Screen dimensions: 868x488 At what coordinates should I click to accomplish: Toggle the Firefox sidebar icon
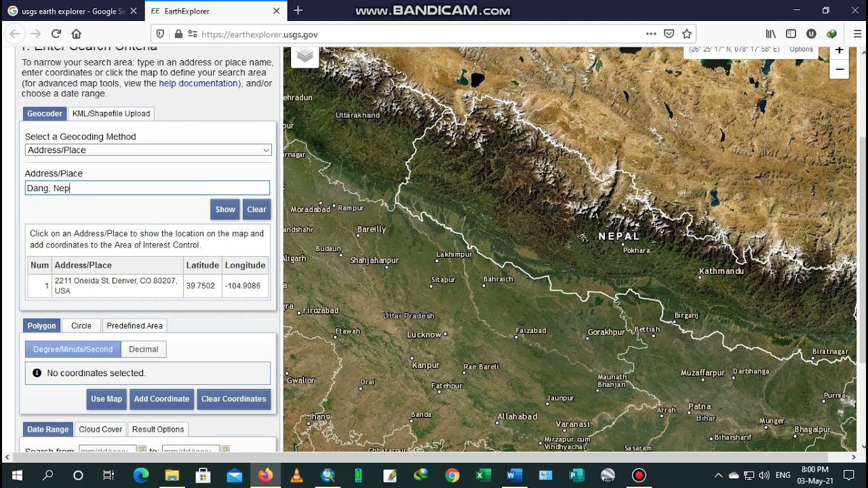[791, 34]
